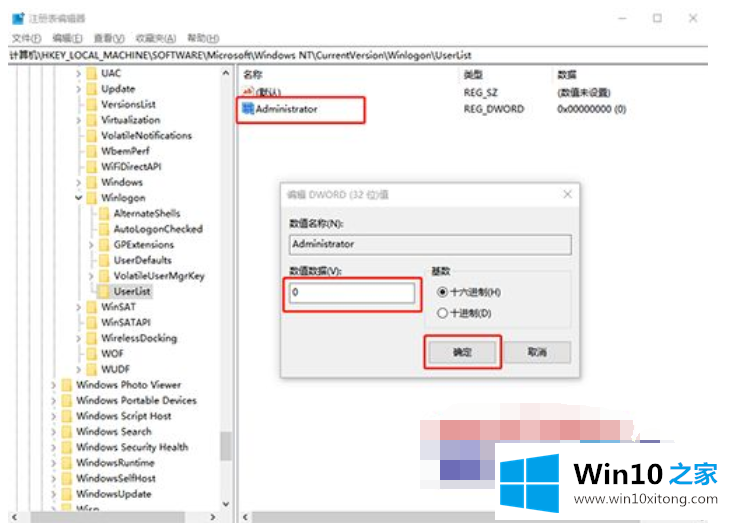
Task: Select the AutoLogonChecked folder icon
Action: [104, 229]
